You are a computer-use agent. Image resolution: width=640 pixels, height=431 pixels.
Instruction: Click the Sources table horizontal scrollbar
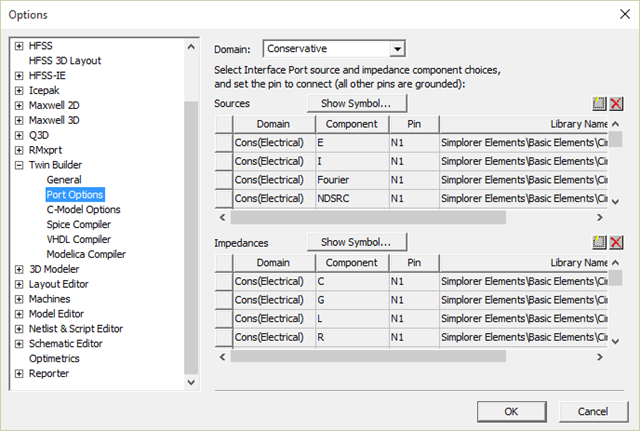(x=410, y=217)
